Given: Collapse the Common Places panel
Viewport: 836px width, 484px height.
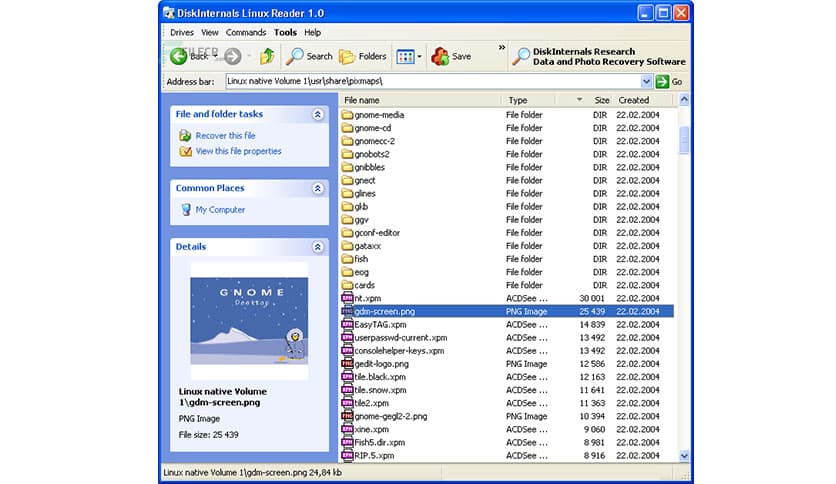Looking at the screenshot, I should coord(318,188).
